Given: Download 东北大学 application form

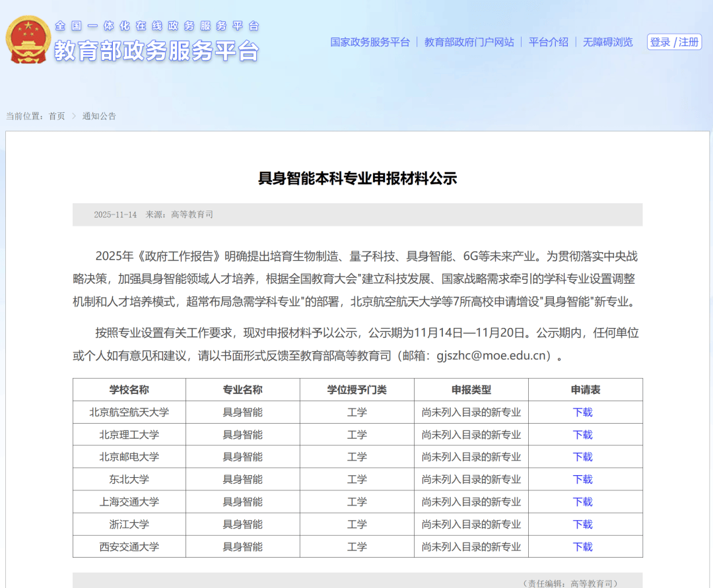Looking at the screenshot, I should tap(582, 479).
